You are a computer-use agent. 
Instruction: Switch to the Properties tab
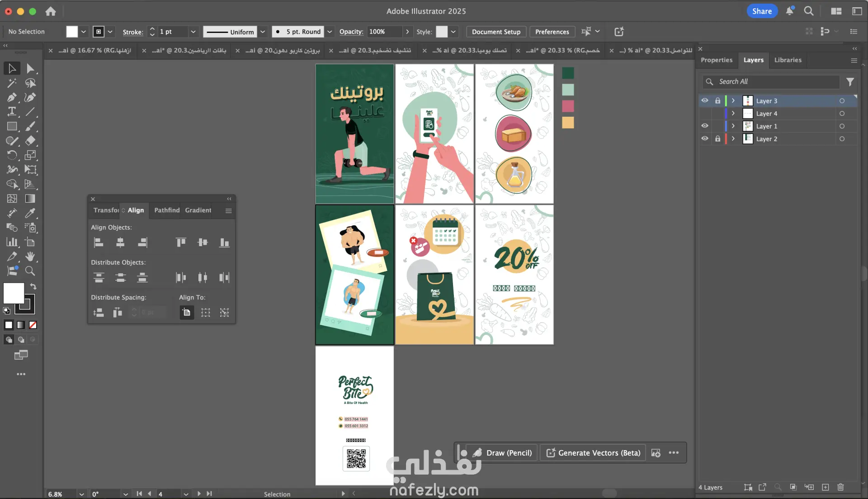pyautogui.click(x=716, y=60)
